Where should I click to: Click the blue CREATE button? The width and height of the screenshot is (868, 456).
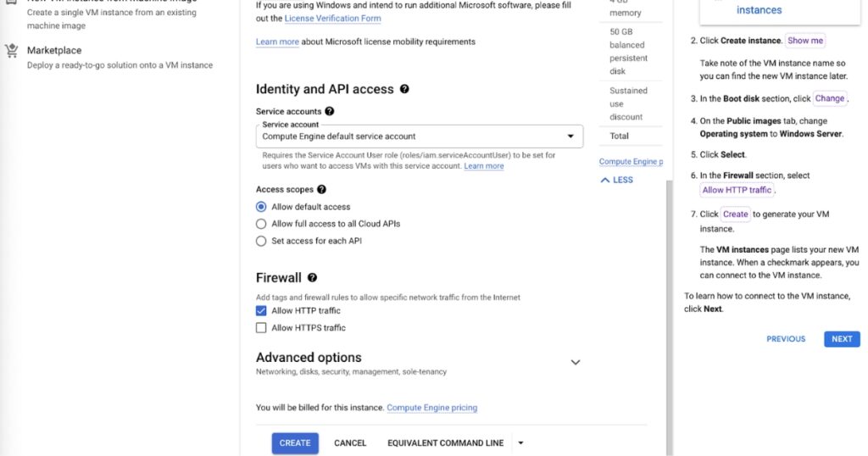295,442
